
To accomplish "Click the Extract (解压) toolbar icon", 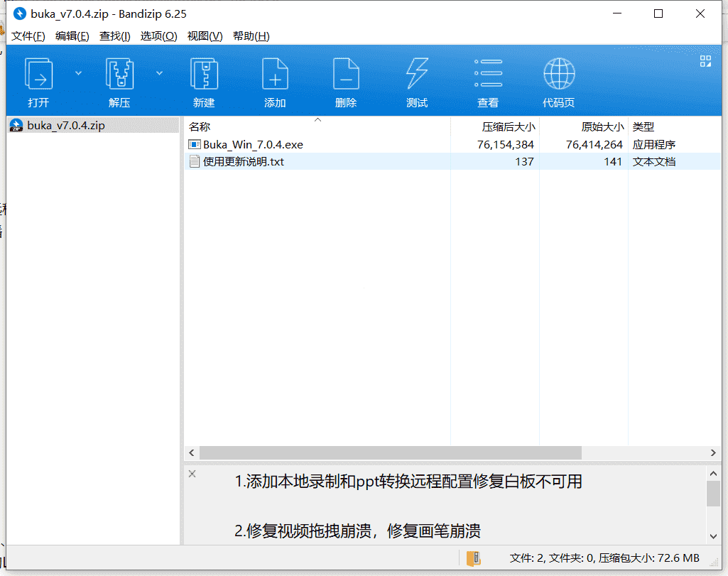I will tap(119, 73).
